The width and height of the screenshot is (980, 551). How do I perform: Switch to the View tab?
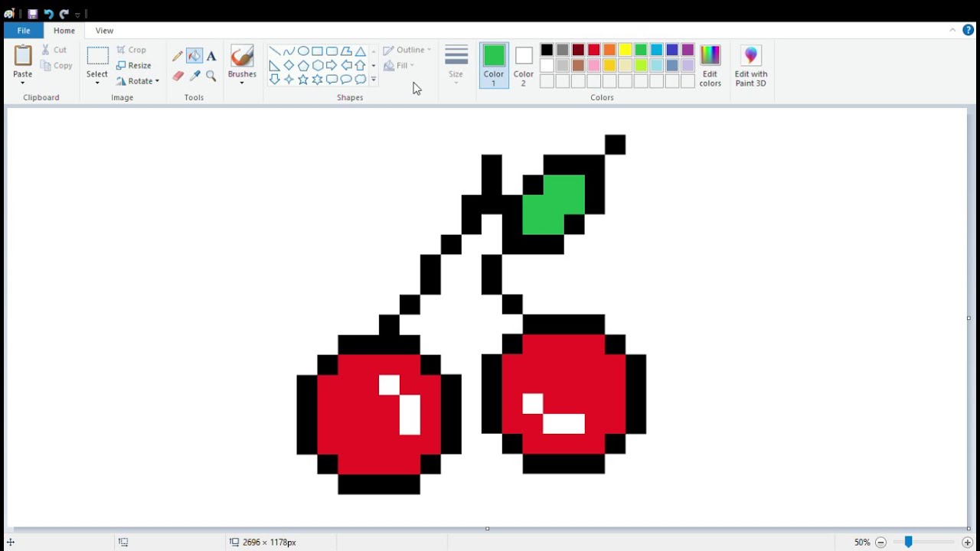[104, 31]
